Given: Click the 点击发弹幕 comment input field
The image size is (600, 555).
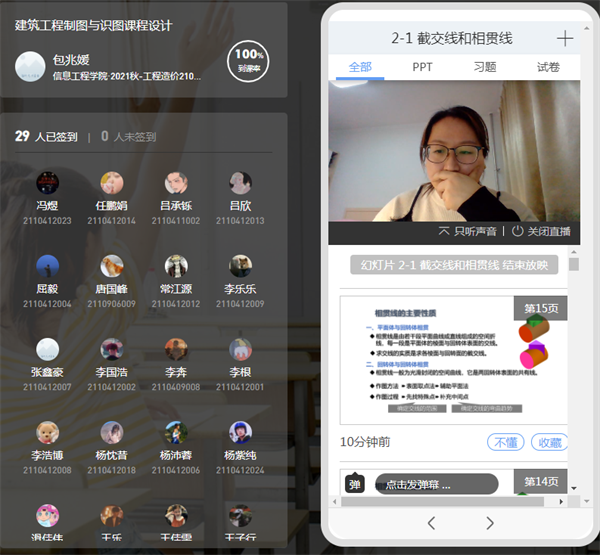Looking at the screenshot, I should click(435, 484).
